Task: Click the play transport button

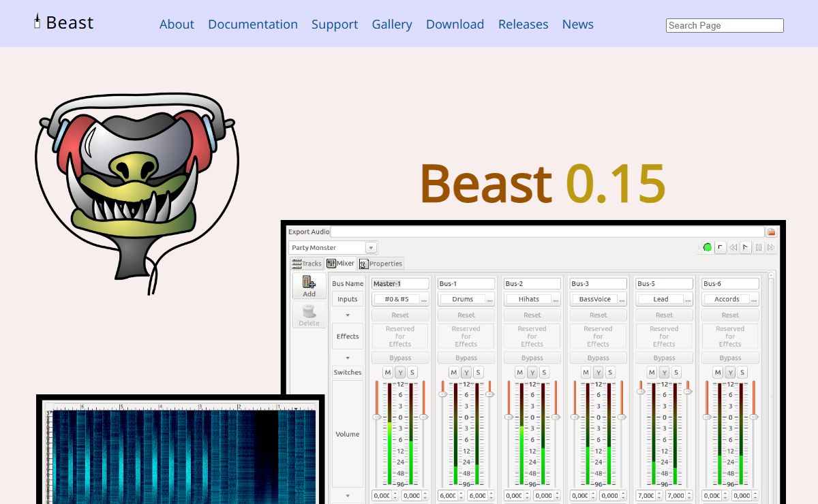Action: coord(746,247)
